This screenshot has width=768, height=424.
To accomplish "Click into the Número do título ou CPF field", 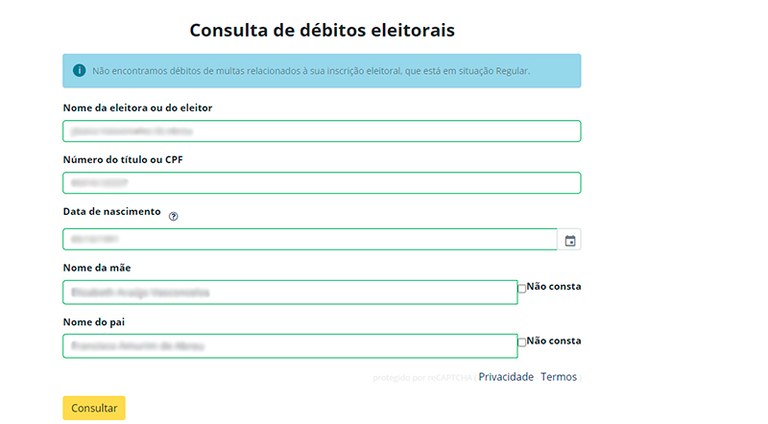I will (x=321, y=183).
